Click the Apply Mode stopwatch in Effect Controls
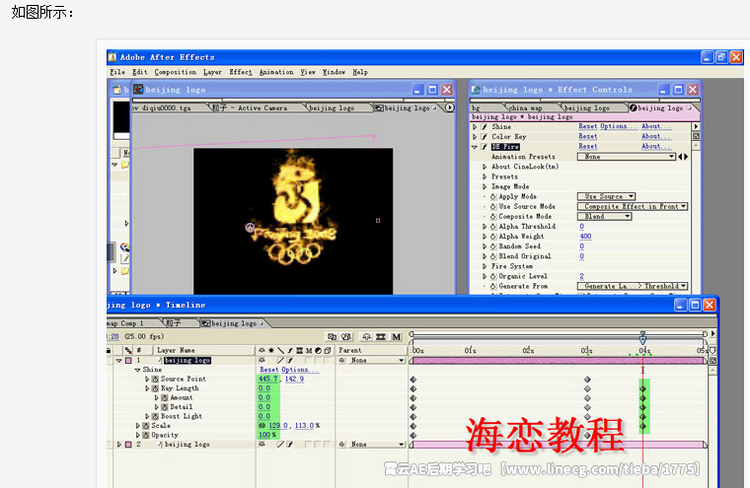The image size is (750, 488). [x=493, y=197]
